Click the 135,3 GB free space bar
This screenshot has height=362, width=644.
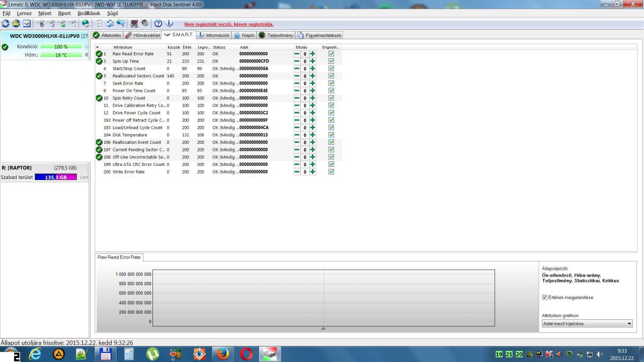click(56, 177)
